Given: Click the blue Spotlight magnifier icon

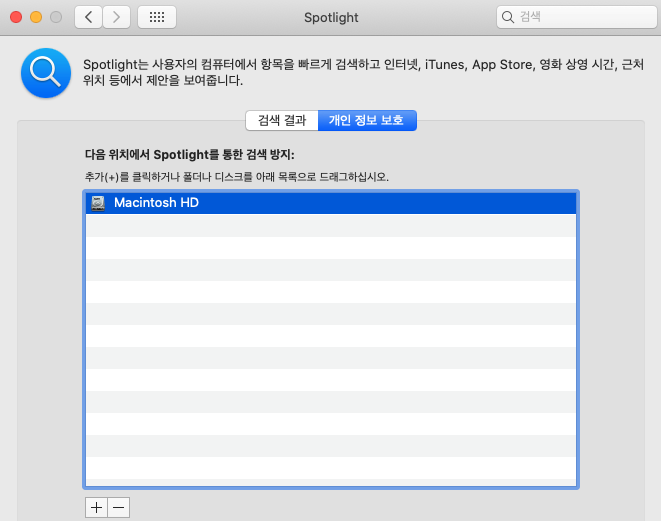Looking at the screenshot, I should (46, 73).
